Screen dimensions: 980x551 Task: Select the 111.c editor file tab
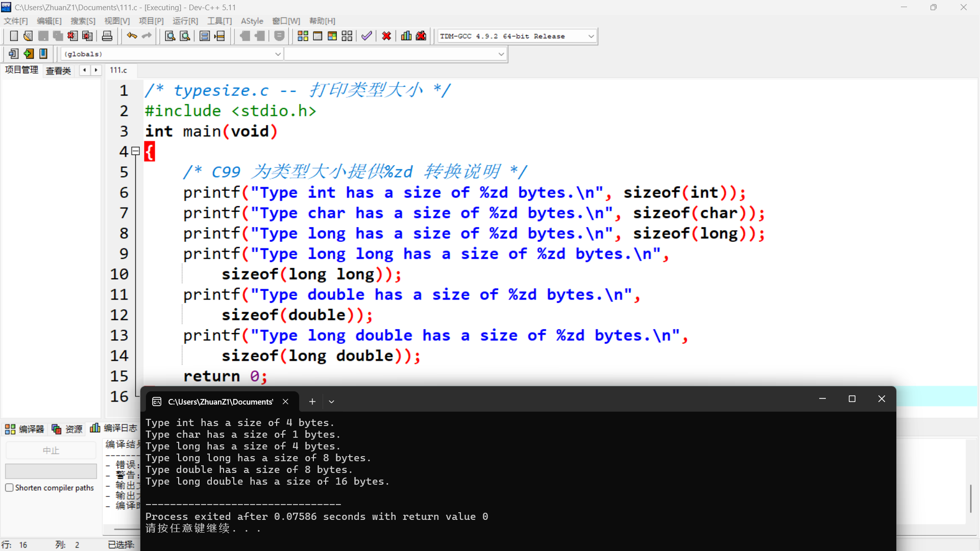pyautogui.click(x=118, y=70)
